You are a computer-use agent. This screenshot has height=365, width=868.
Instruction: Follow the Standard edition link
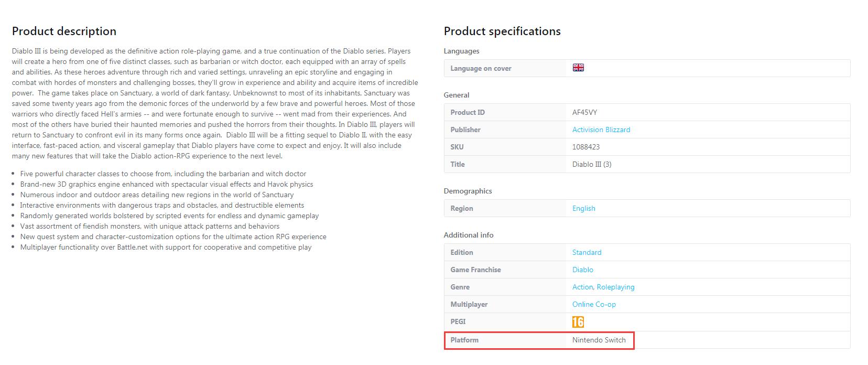[587, 252]
